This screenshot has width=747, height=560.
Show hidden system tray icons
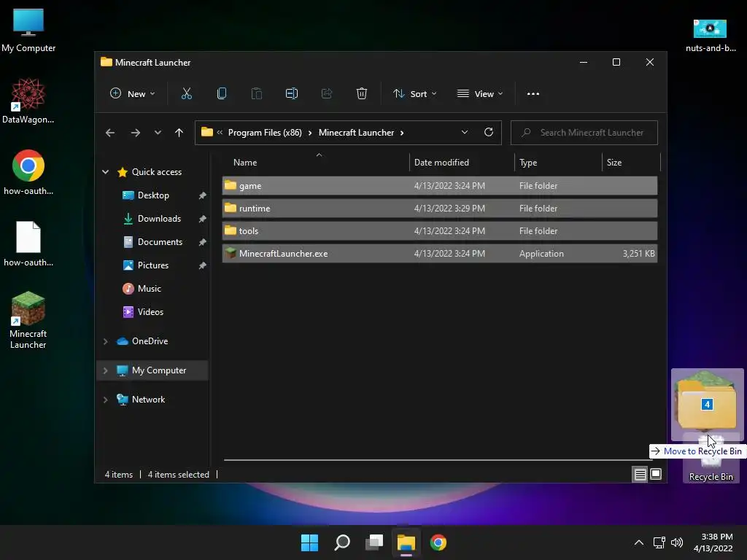pyautogui.click(x=639, y=542)
